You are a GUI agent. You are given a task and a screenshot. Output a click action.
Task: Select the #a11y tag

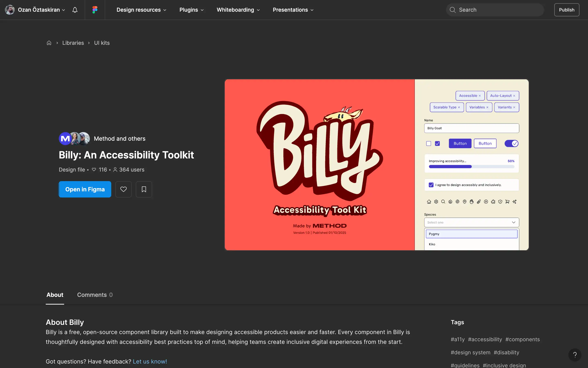coord(458,339)
